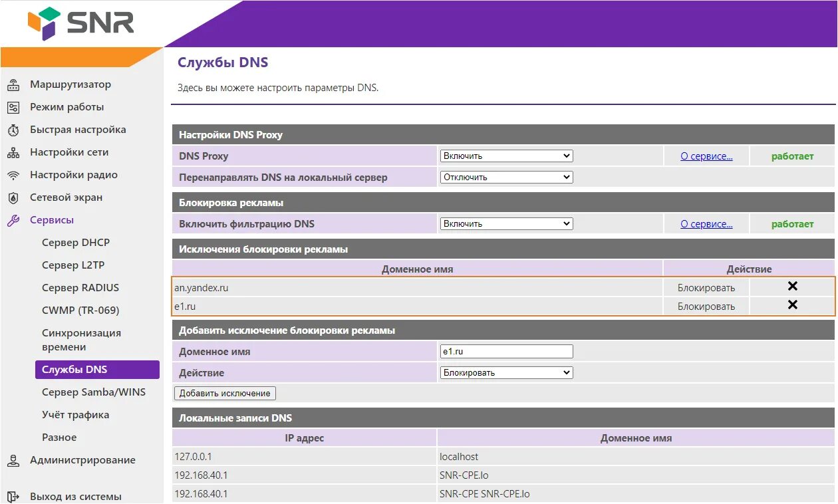Go to Быстрая настройка
This screenshot has width=838, height=504.
tap(78, 130)
